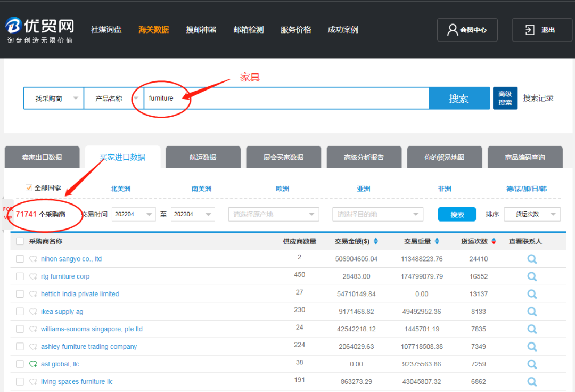Open 海关数据 in top navigation
The height and width of the screenshot is (392, 575).
154,30
